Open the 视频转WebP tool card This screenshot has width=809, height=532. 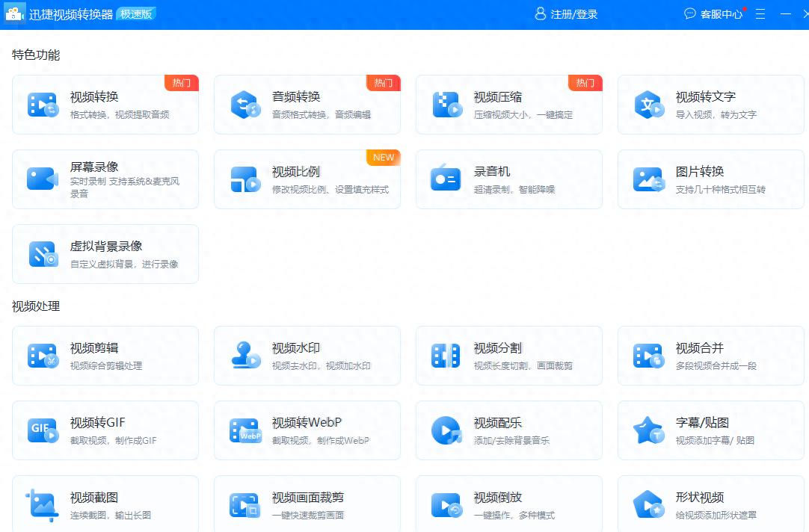(x=307, y=430)
